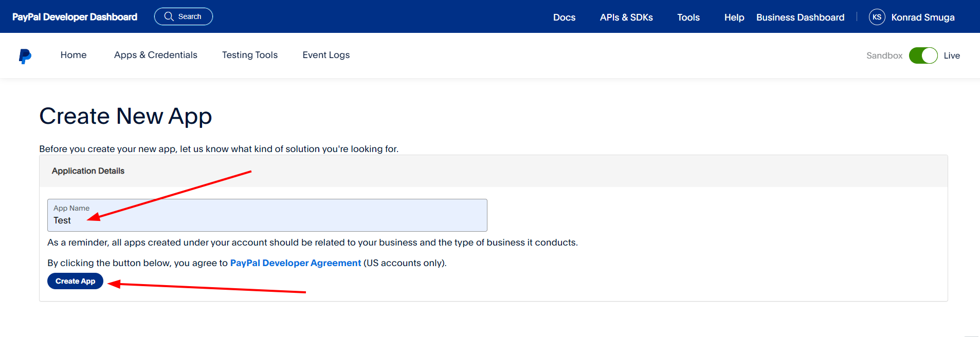Screen dimensions: 980x337
Task: Open the Testing Tools tab
Action: 249,55
